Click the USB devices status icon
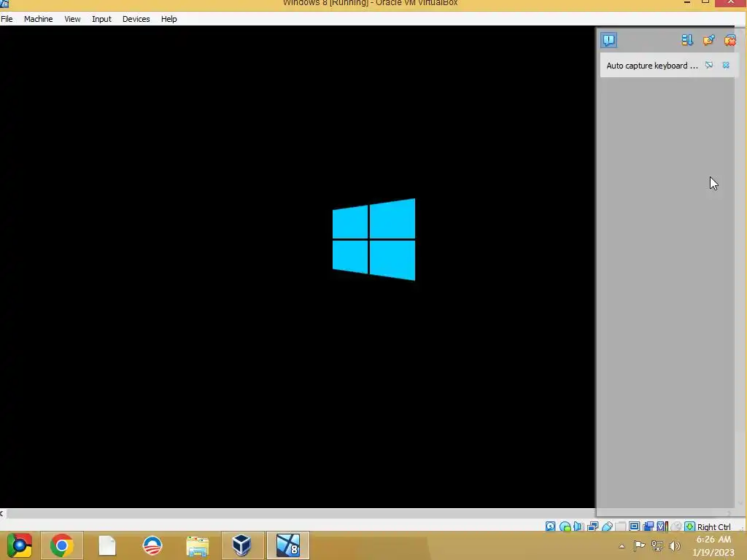This screenshot has height=560, width=747. tap(607, 526)
